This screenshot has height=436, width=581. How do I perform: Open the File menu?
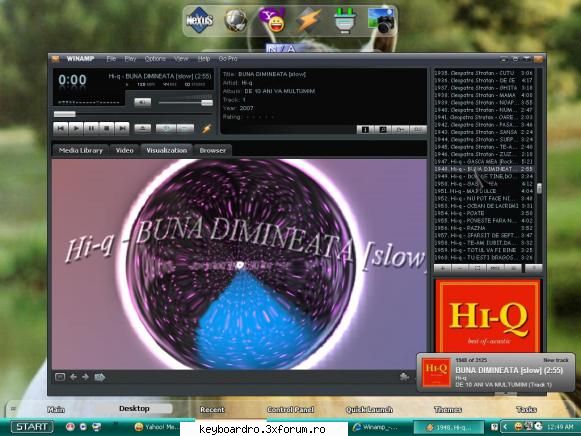[x=111, y=59]
